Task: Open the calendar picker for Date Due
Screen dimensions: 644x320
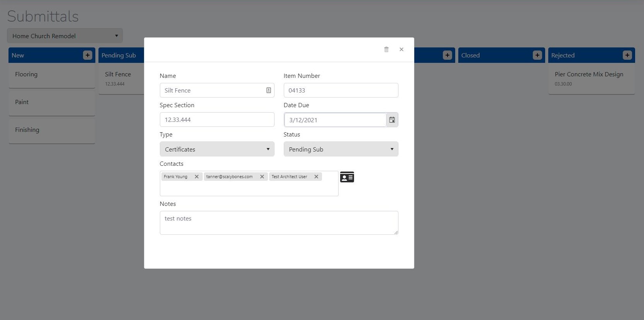Action: pos(392,120)
